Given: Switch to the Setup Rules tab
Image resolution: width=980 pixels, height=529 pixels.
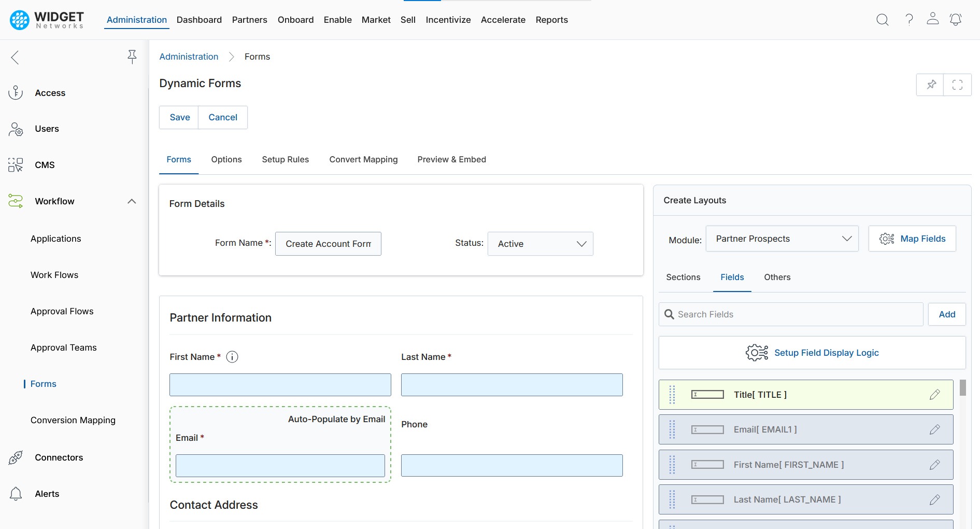Looking at the screenshot, I should pos(286,159).
